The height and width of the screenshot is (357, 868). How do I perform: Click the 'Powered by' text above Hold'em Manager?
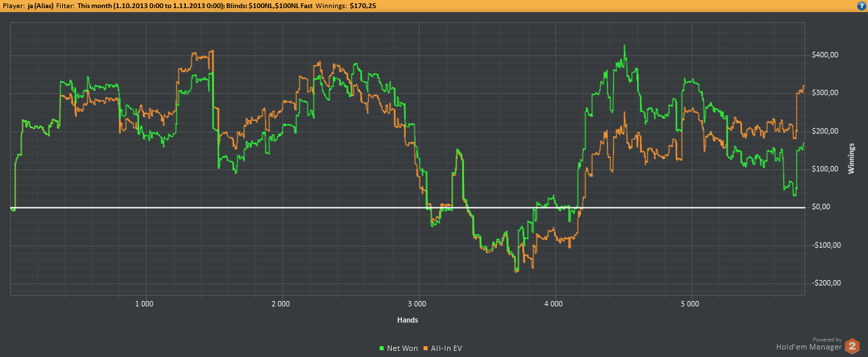coord(827,339)
